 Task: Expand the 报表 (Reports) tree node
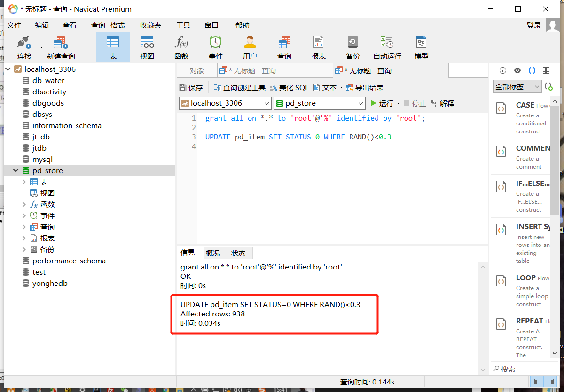(24, 238)
